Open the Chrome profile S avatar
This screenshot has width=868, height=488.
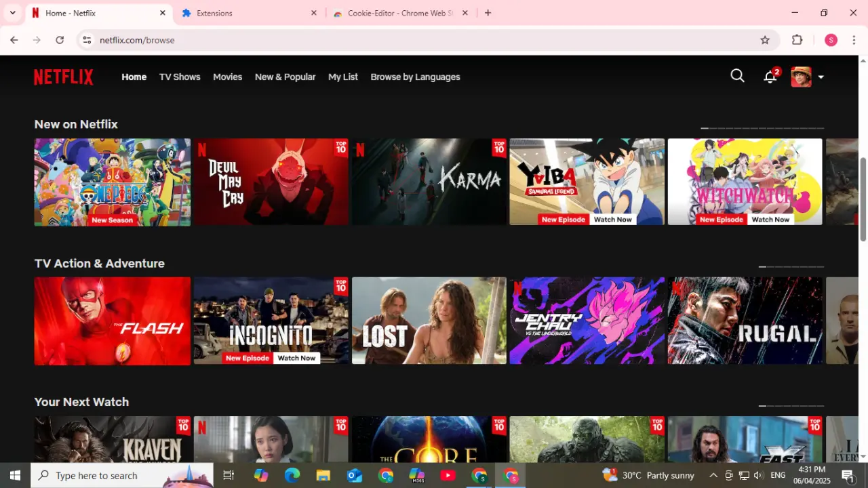pyautogui.click(x=831, y=40)
